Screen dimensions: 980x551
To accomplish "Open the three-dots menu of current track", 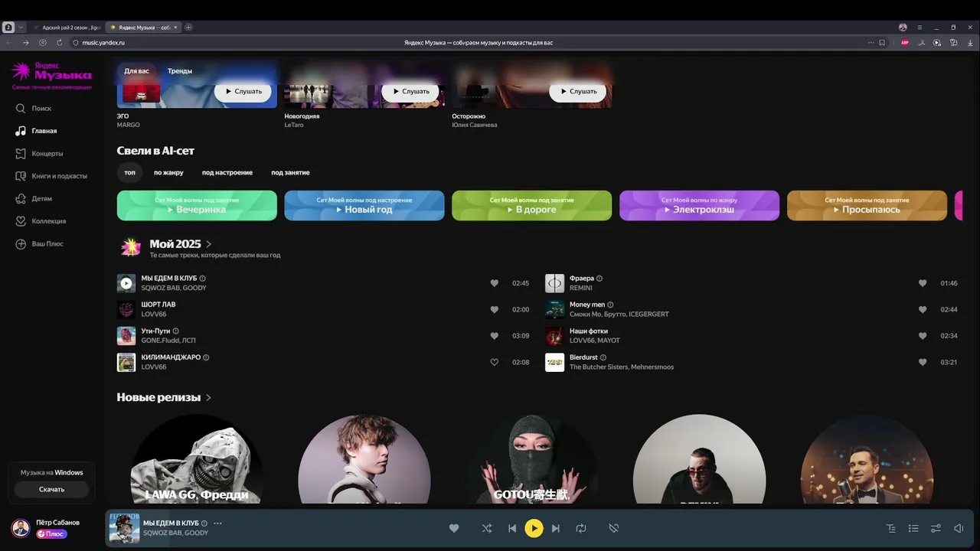I will coord(217,523).
